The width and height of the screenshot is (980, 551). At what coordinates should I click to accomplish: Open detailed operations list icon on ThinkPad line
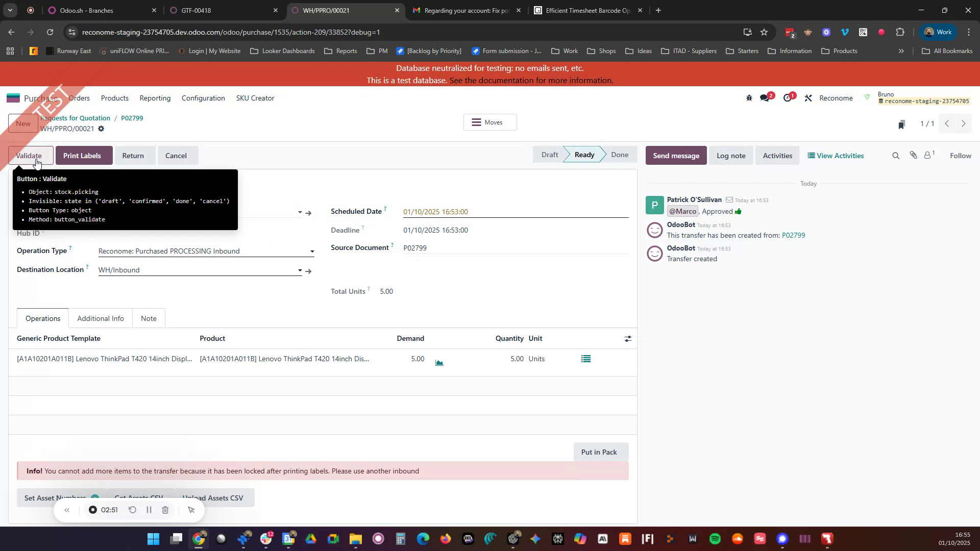(585, 359)
